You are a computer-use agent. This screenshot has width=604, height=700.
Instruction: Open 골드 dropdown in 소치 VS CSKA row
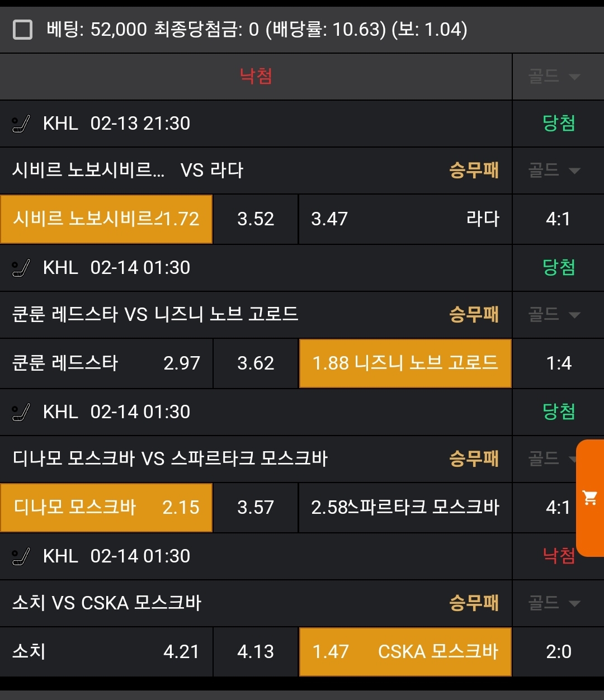(554, 603)
